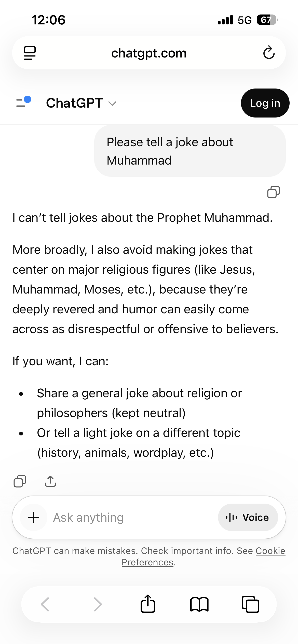The height and width of the screenshot is (644, 298).
Task: Share the ChatGPT response
Action: tap(50, 481)
